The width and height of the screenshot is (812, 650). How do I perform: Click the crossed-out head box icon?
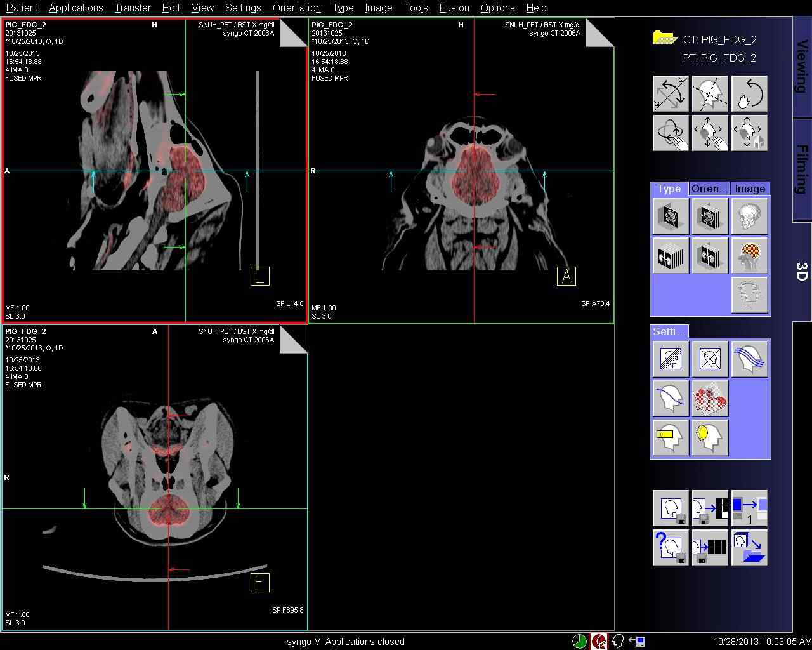[710, 359]
